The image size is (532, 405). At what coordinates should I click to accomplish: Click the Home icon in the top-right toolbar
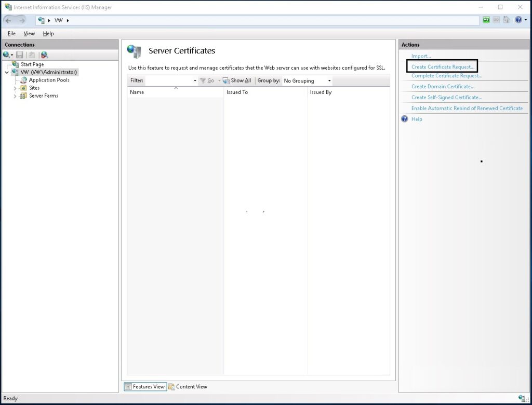(x=507, y=20)
